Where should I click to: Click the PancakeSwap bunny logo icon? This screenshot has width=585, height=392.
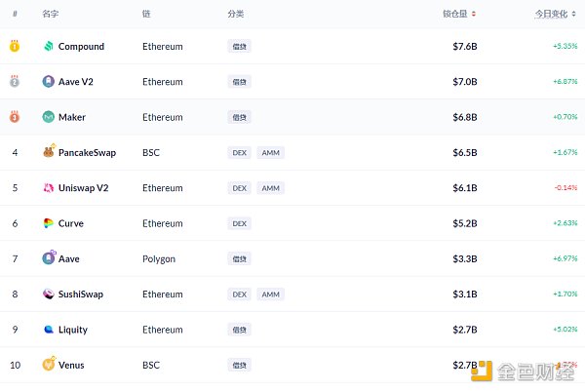coord(49,152)
